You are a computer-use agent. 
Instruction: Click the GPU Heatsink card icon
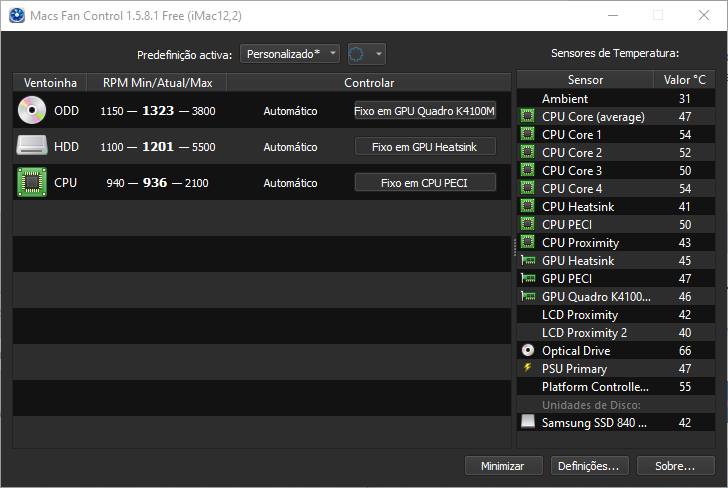[528, 260]
